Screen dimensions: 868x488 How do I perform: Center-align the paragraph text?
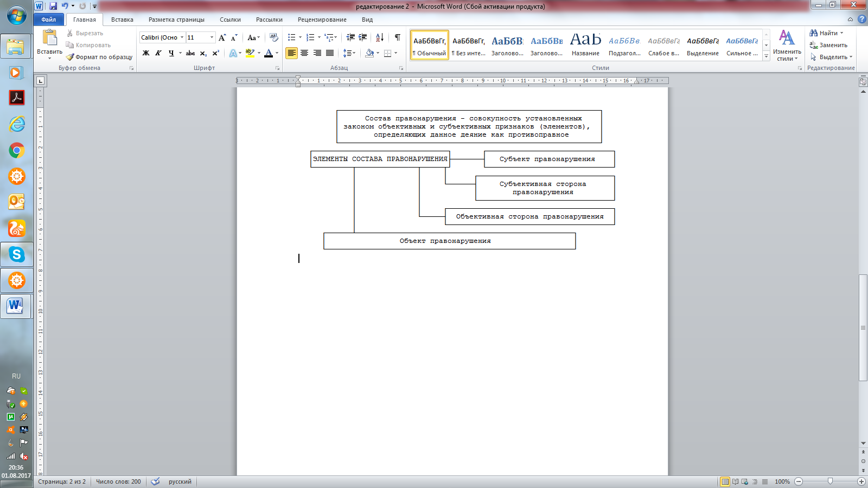(x=304, y=53)
